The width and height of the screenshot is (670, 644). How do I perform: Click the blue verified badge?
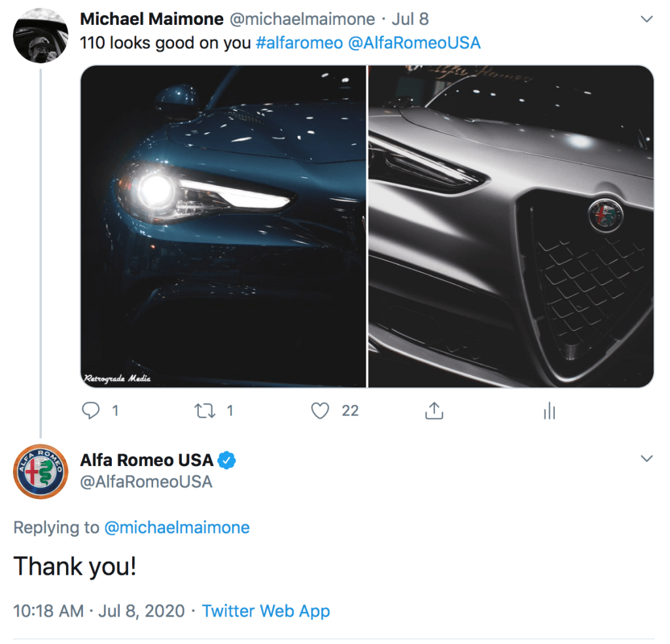(x=227, y=460)
